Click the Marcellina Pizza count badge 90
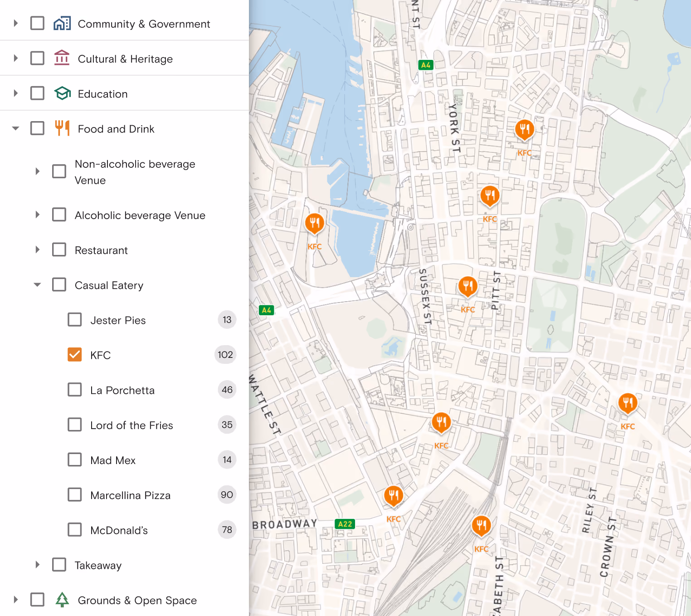 (x=227, y=495)
